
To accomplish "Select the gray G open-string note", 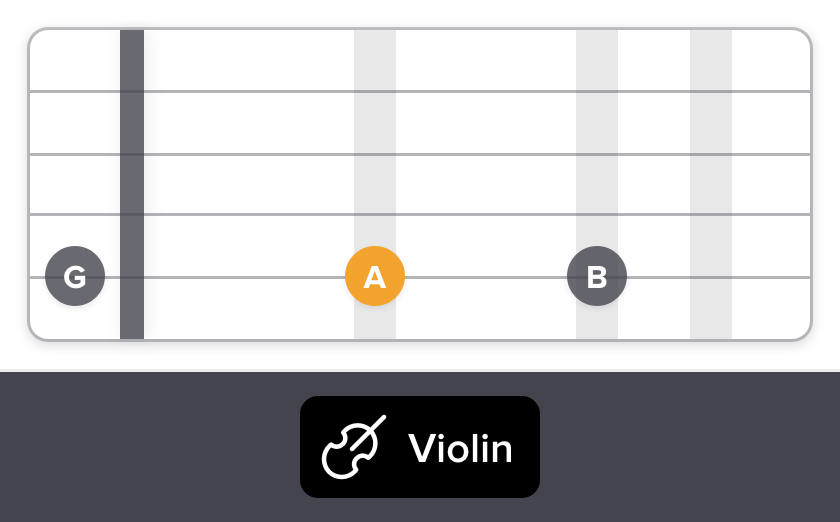I will coord(75,276).
